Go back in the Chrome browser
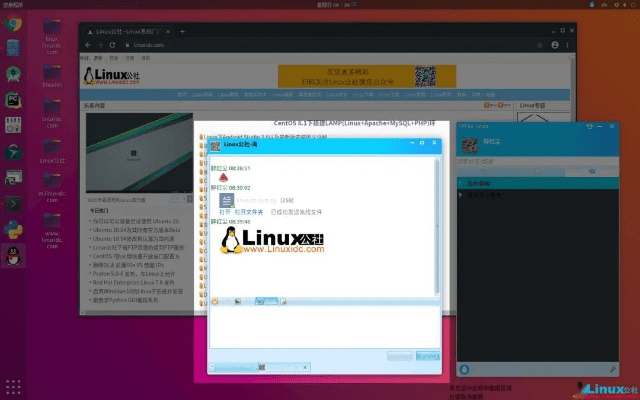640x400 pixels. (x=88, y=45)
